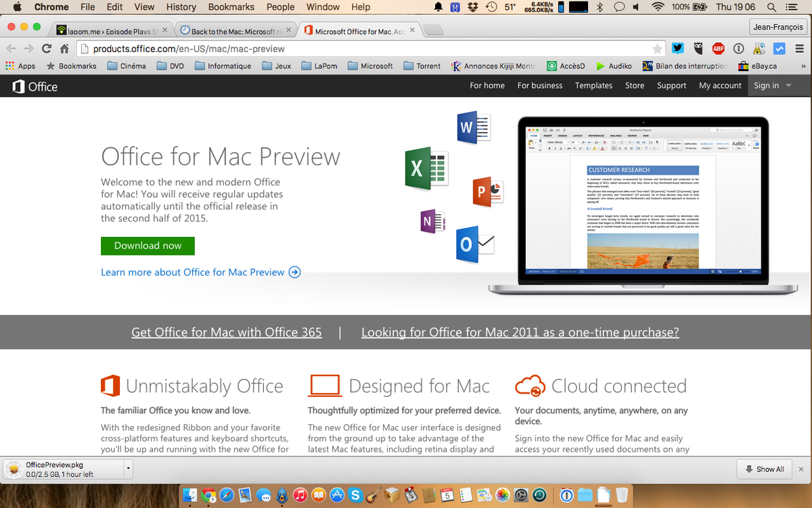Screen dimensions: 812x508
Task: Open the Office for Mac 2011 one-time purchase link
Action: [520, 333]
